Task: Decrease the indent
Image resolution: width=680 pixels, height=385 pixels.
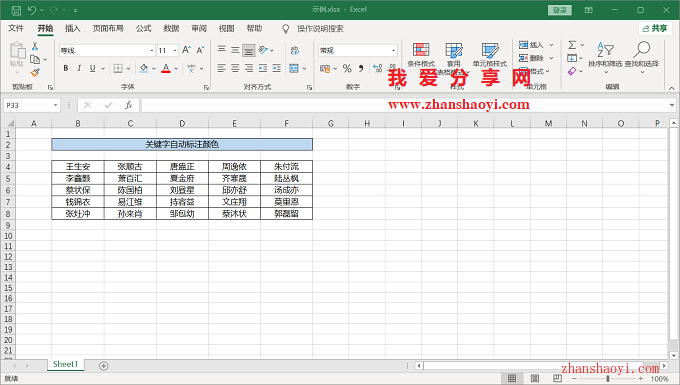Action: (x=263, y=68)
